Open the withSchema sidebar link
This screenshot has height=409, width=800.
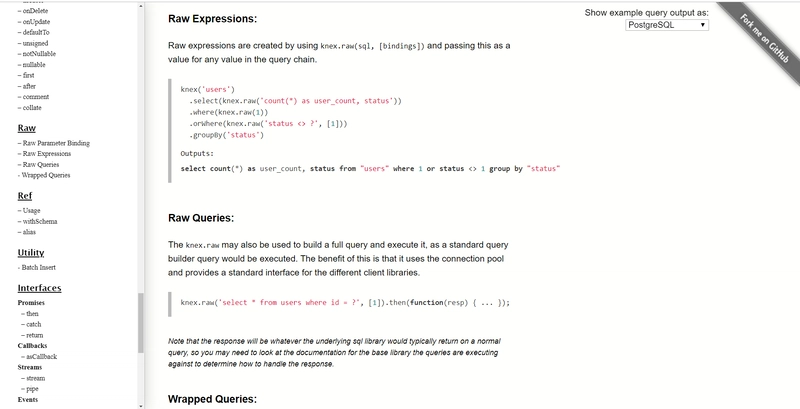(x=40, y=221)
